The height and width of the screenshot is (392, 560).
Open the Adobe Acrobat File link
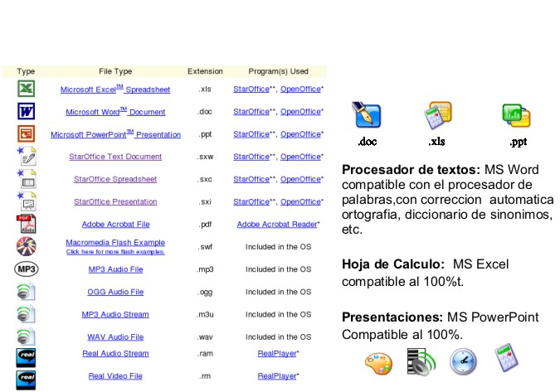115,224
